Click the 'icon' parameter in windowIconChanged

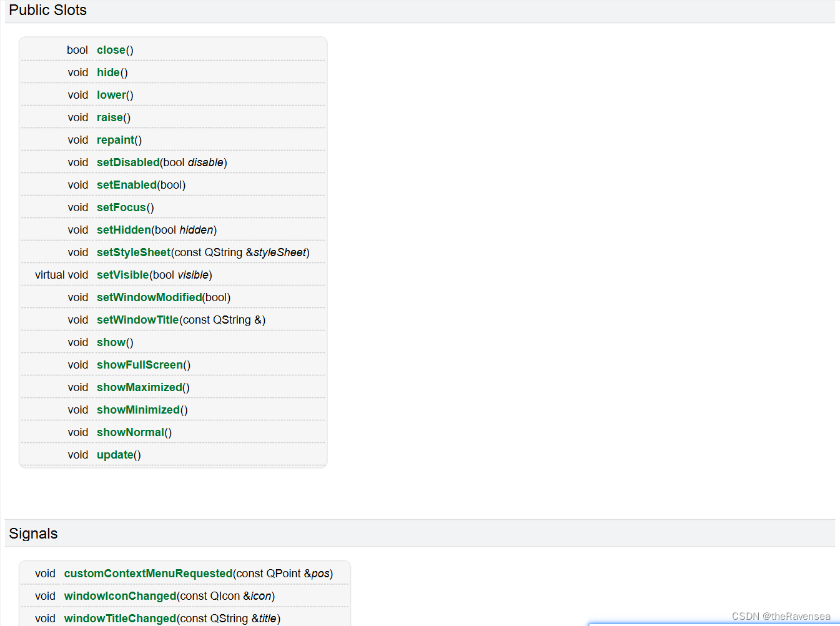click(261, 596)
